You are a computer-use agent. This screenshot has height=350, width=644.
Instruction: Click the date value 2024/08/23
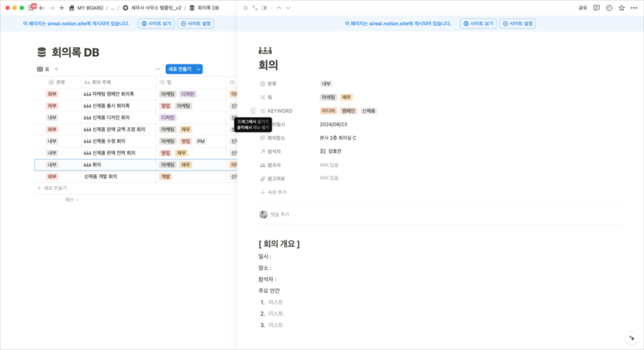pos(333,124)
